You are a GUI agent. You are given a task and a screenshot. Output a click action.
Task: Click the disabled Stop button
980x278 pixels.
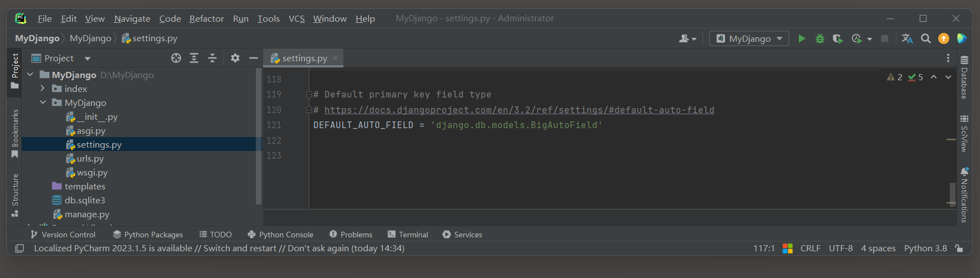point(885,38)
